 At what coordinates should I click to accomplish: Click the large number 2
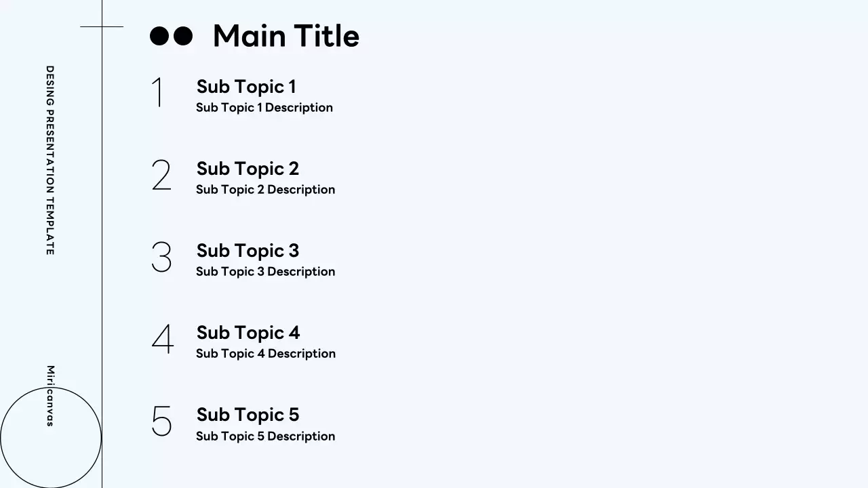[x=161, y=175]
